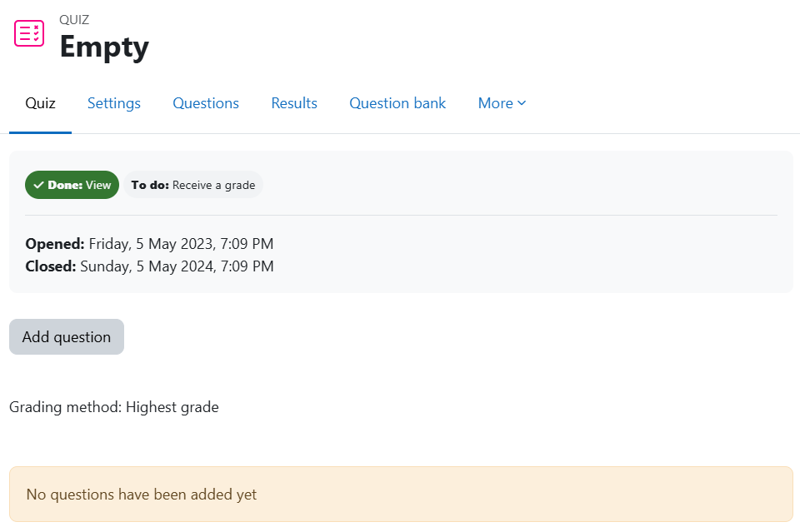Select the Quiz tab
The height and width of the screenshot is (532, 800).
40,103
